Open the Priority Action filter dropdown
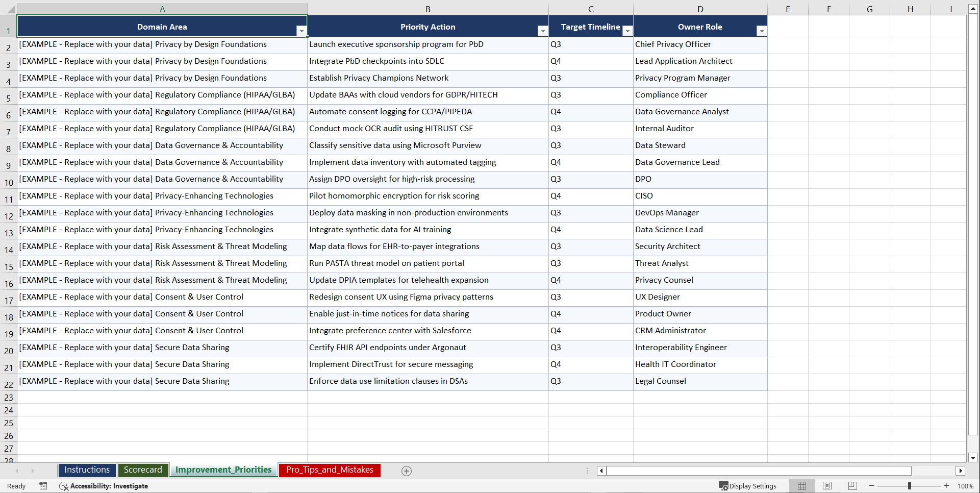This screenshot has height=493, width=980. [x=542, y=31]
